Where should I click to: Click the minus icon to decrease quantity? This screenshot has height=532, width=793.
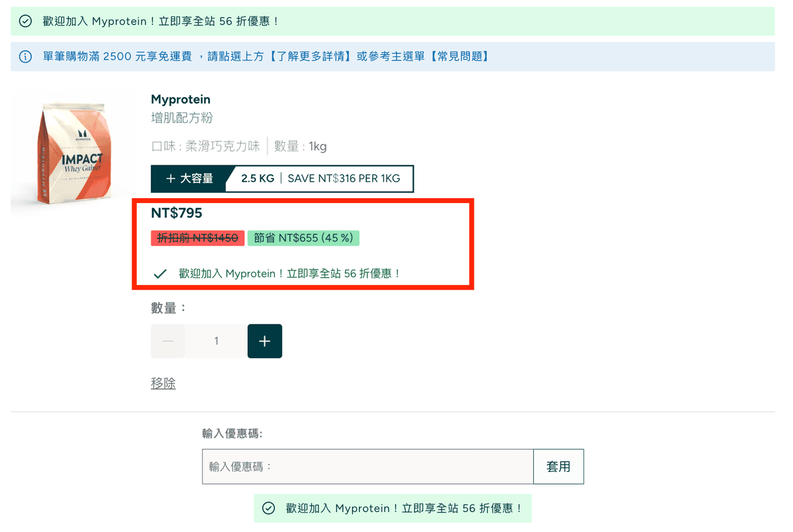168,341
